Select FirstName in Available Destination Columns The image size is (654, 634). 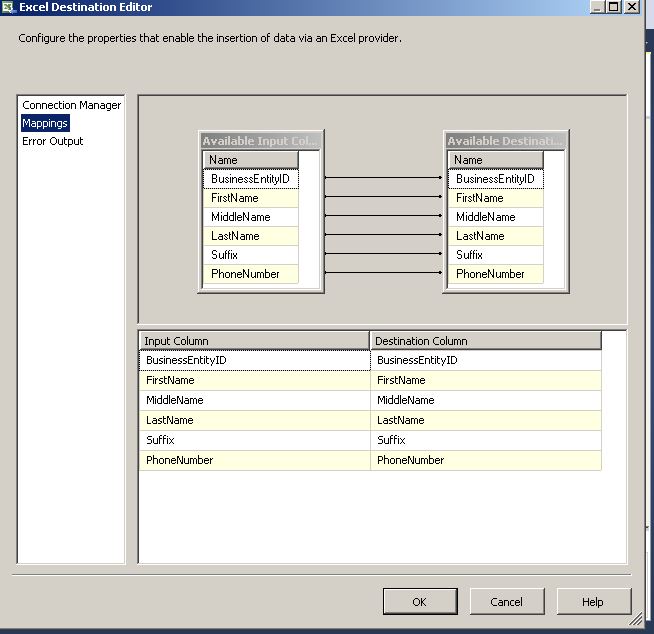(496, 198)
